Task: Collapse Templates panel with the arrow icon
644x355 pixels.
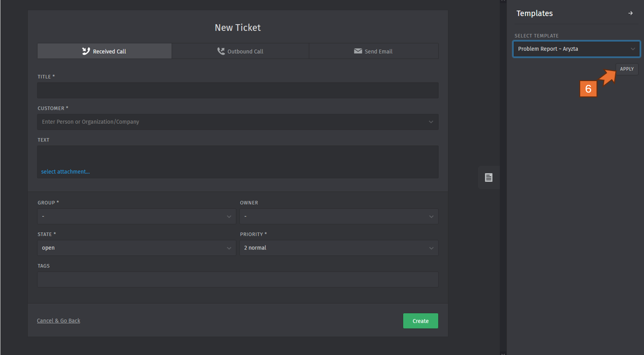Action: 630,13
